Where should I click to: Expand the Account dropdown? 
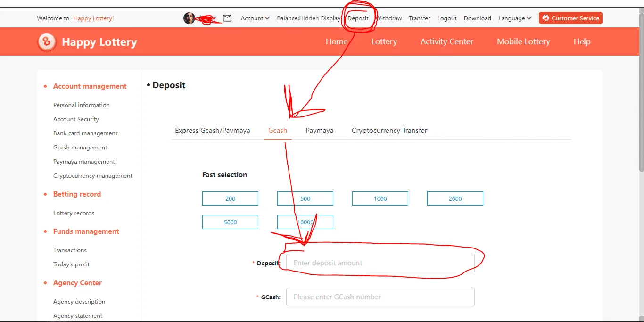[255, 18]
